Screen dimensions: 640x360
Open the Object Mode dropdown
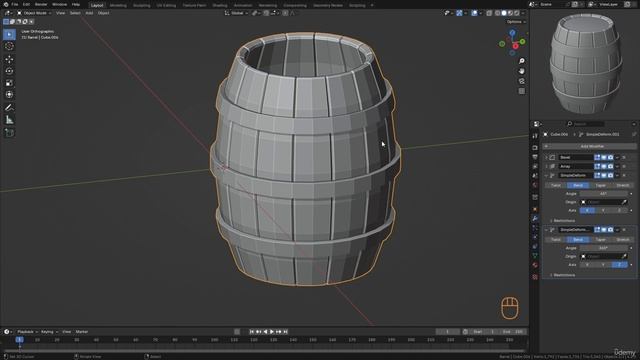(34, 13)
